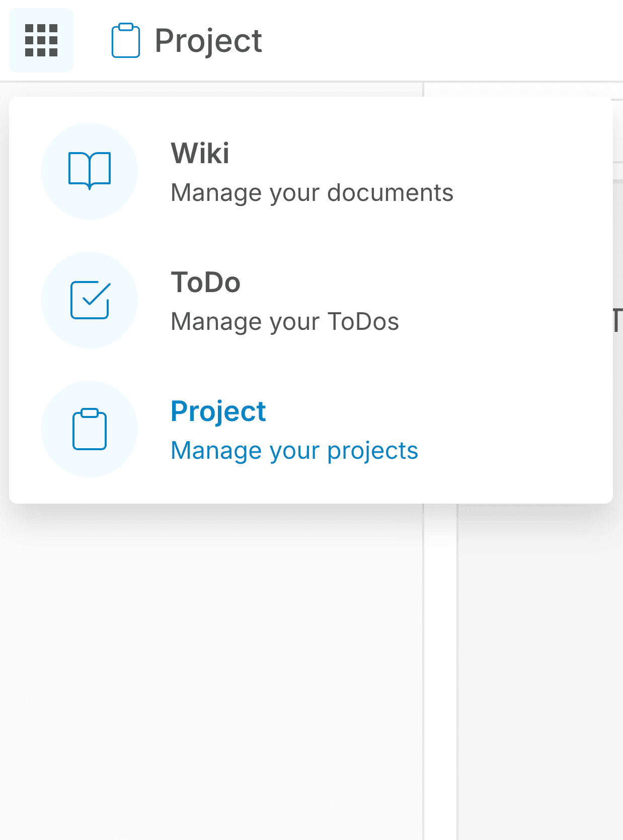Image resolution: width=623 pixels, height=840 pixels.
Task: Click 'Manage your documents' description
Action: pos(312,193)
